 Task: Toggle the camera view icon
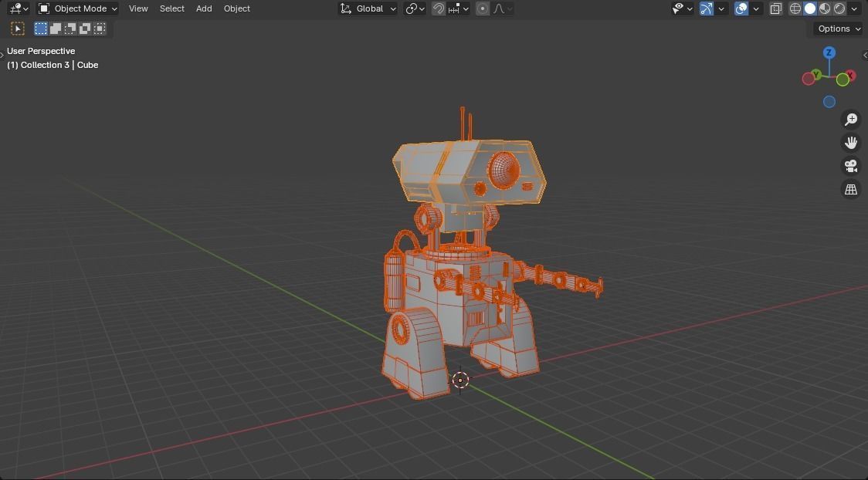click(x=851, y=166)
